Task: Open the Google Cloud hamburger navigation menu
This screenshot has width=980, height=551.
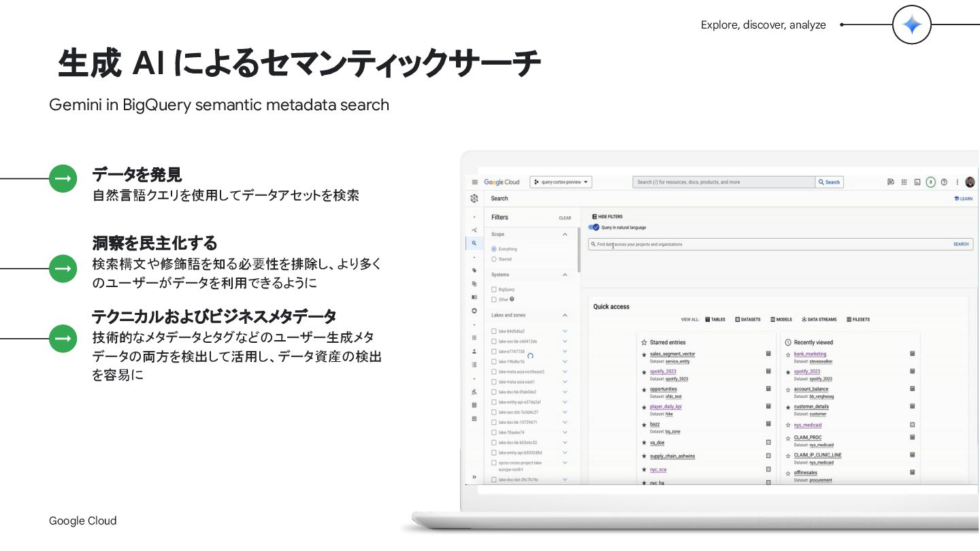Action: [474, 182]
